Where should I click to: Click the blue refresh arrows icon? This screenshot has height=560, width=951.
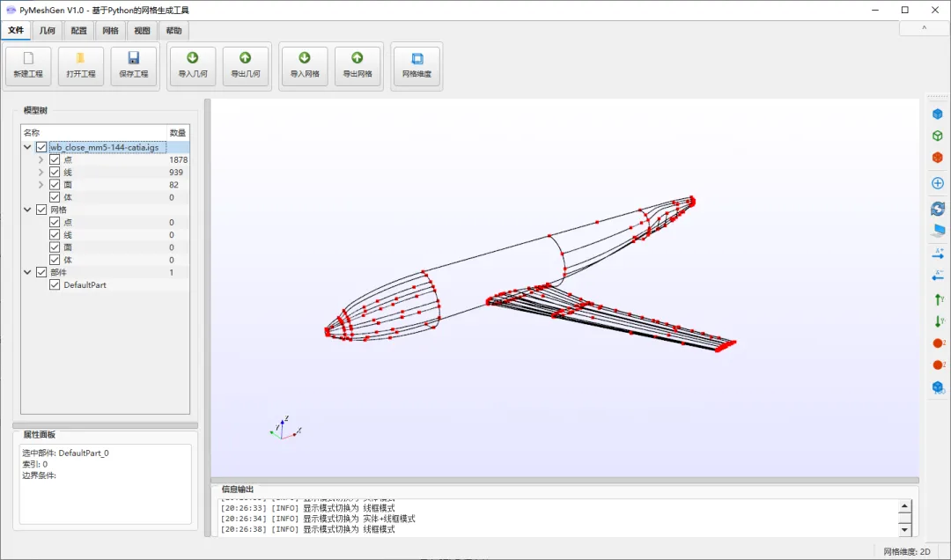938,209
